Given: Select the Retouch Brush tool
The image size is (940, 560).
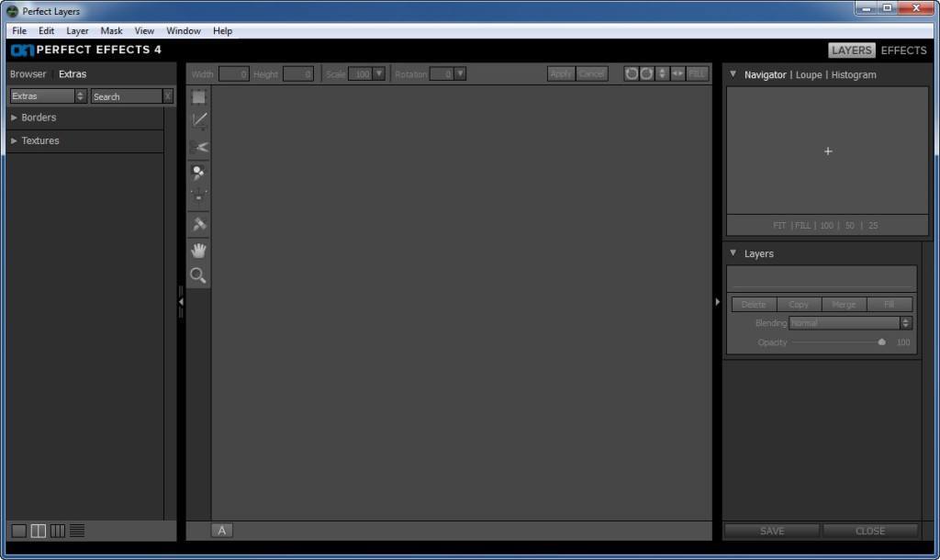Looking at the screenshot, I should pyautogui.click(x=198, y=224).
